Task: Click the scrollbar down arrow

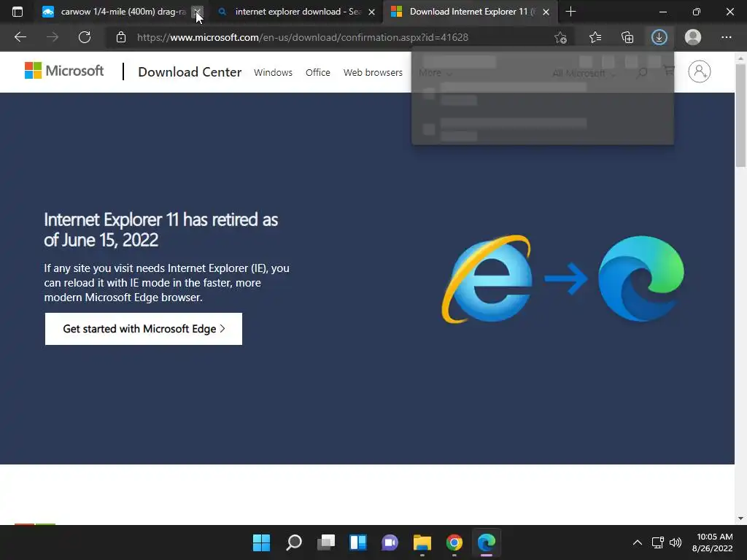Action: tap(740, 518)
